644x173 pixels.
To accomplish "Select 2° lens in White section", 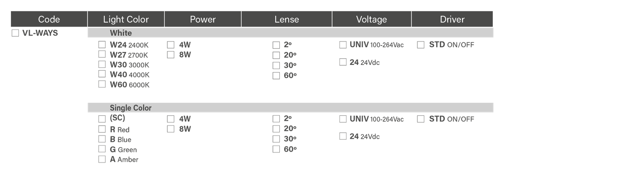I will [x=276, y=45].
